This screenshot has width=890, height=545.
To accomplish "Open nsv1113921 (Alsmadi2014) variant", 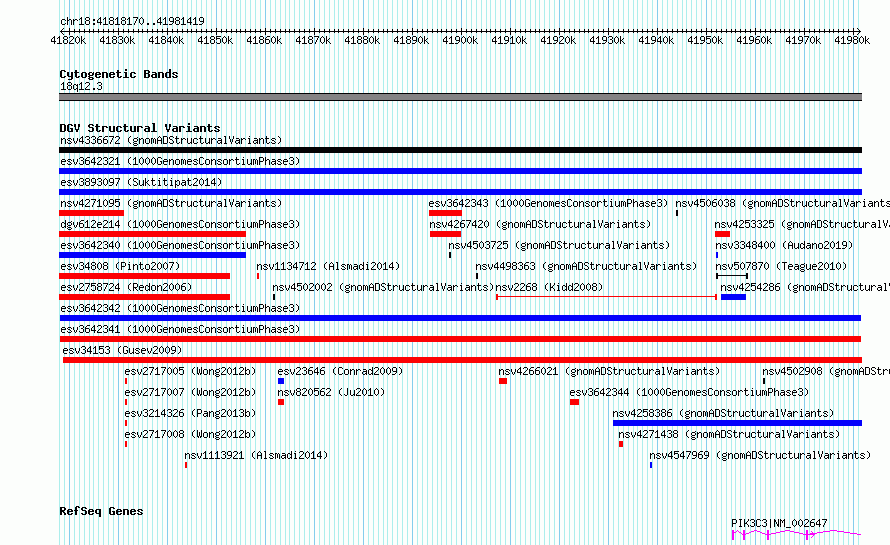I will point(256,455).
